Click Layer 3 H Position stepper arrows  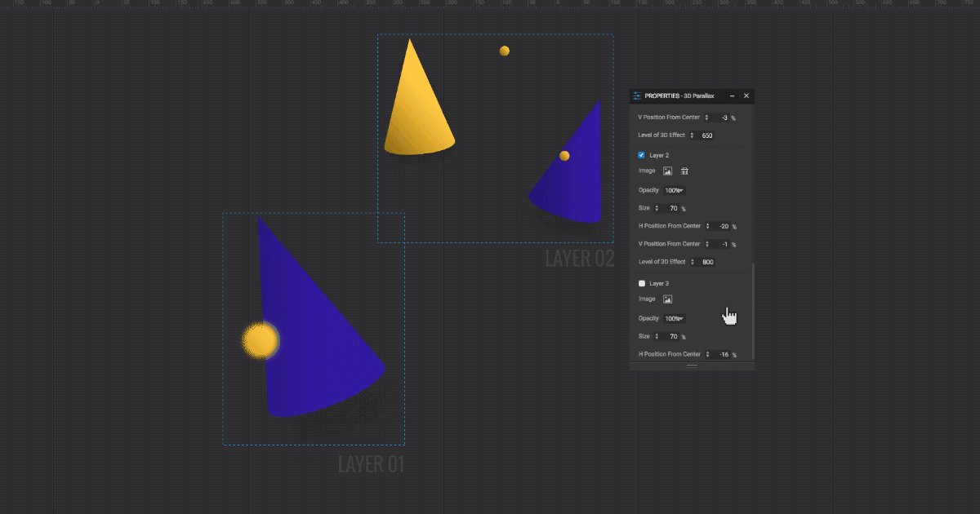707,354
